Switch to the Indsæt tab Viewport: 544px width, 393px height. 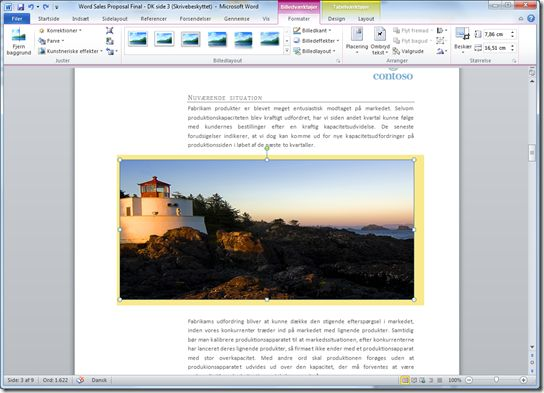[x=80, y=19]
